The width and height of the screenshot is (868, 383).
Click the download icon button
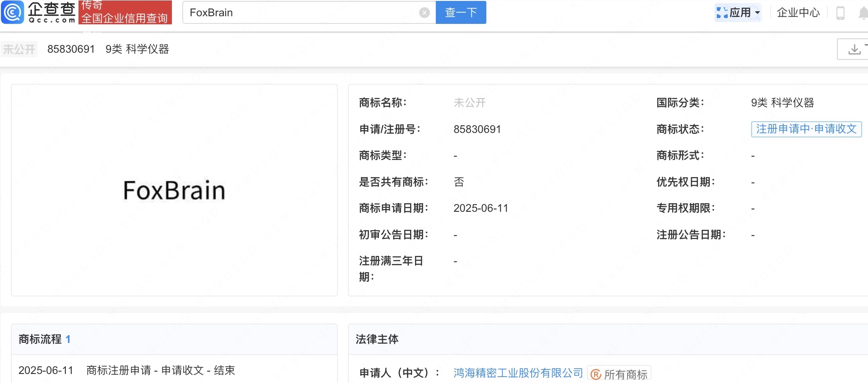[x=854, y=49]
